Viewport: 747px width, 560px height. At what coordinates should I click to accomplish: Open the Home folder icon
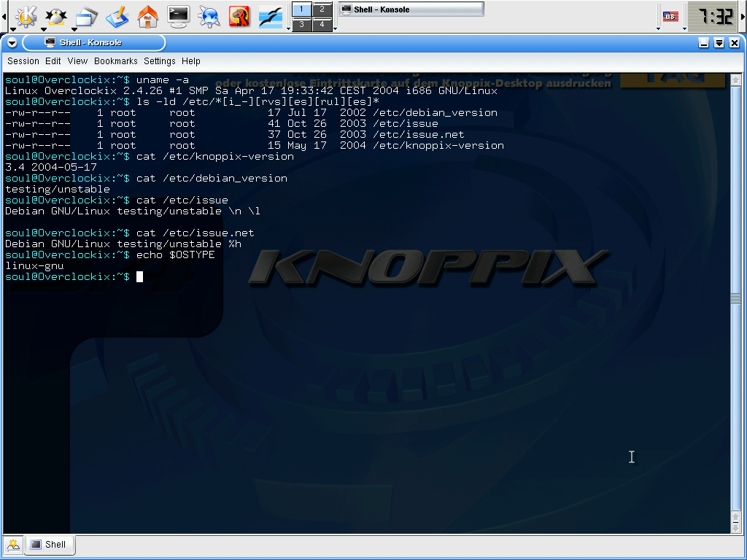point(147,16)
